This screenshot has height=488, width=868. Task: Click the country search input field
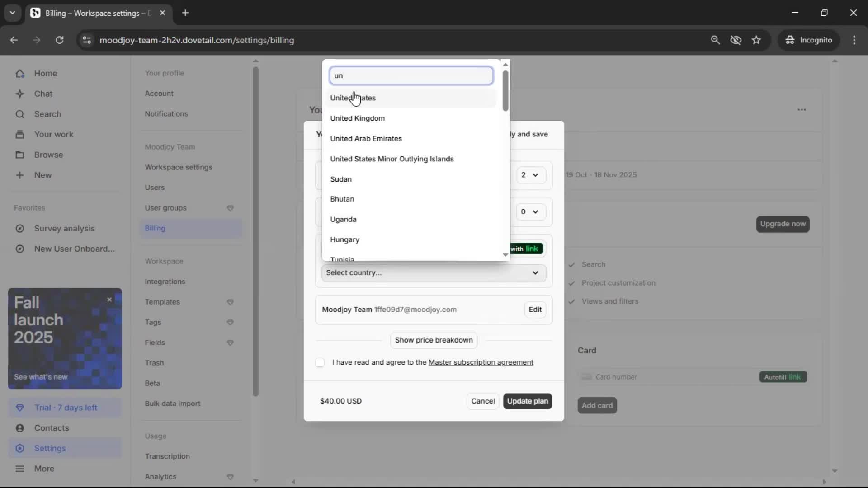tap(411, 76)
